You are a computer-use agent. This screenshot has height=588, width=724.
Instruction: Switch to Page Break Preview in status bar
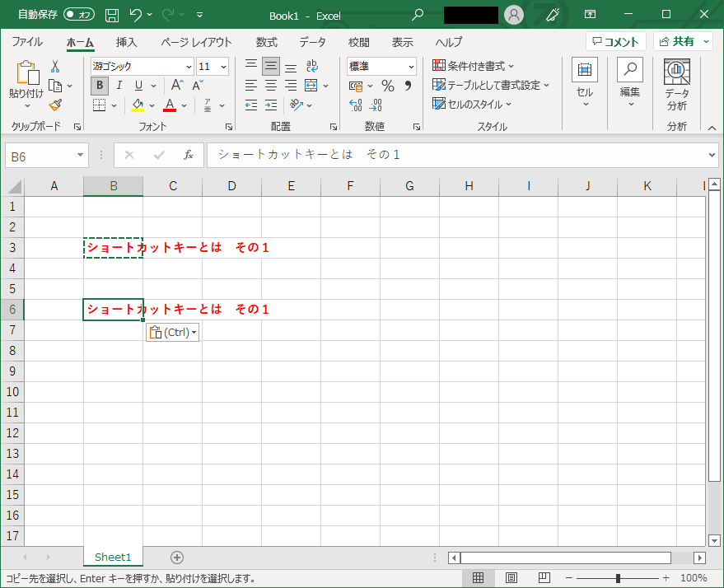point(544,578)
